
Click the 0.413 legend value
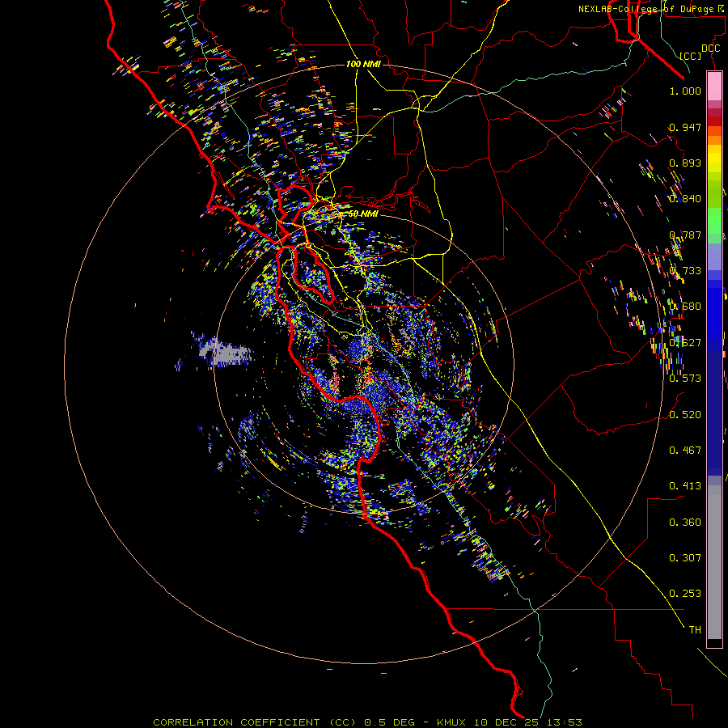[x=685, y=486]
